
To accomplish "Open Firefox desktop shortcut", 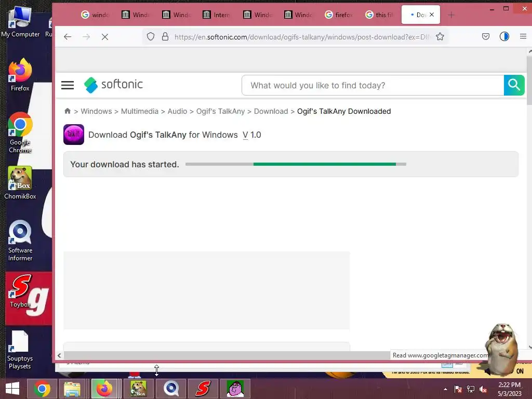I will (x=20, y=75).
